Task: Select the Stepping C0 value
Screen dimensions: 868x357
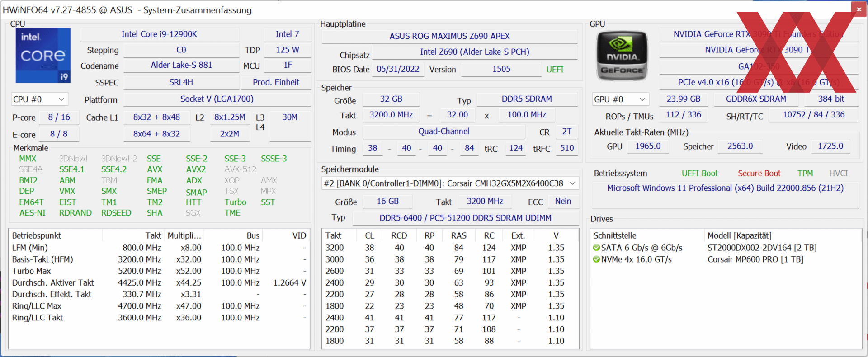Action: pos(181,50)
